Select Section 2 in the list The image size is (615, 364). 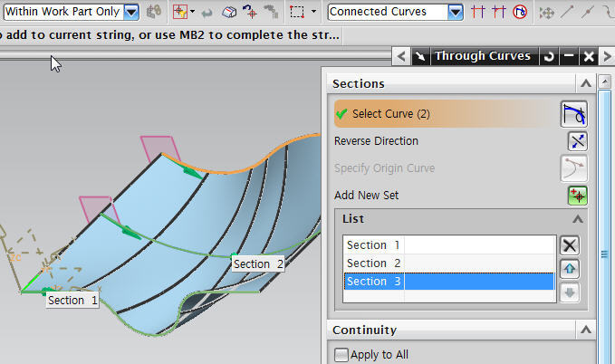(x=449, y=263)
